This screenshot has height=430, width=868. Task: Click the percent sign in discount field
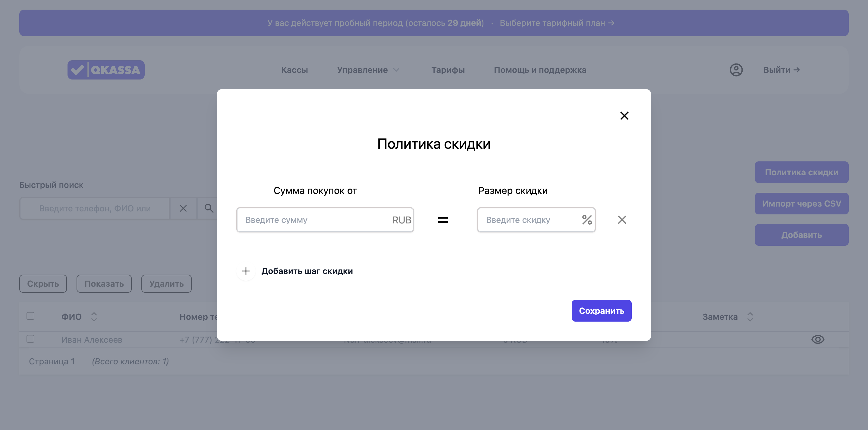point(587,220)
